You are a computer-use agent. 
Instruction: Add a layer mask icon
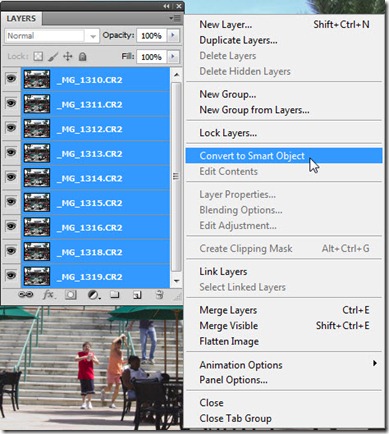click(x=71, y=295)
